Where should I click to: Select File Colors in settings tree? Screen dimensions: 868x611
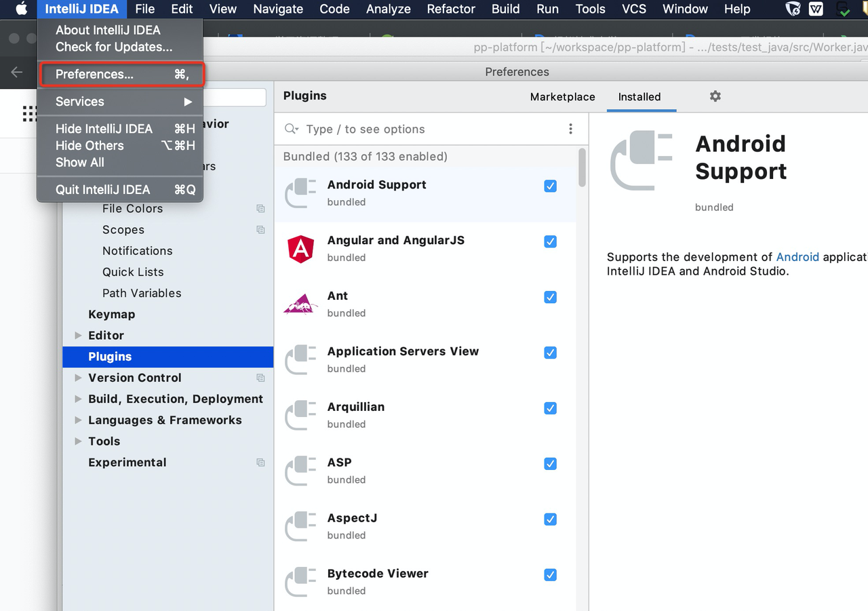132,209
